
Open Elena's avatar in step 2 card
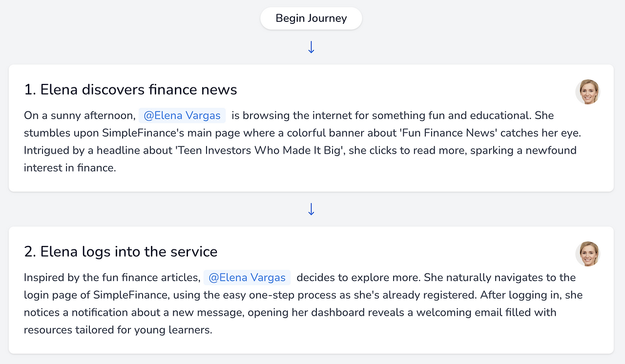coord(587,254)
